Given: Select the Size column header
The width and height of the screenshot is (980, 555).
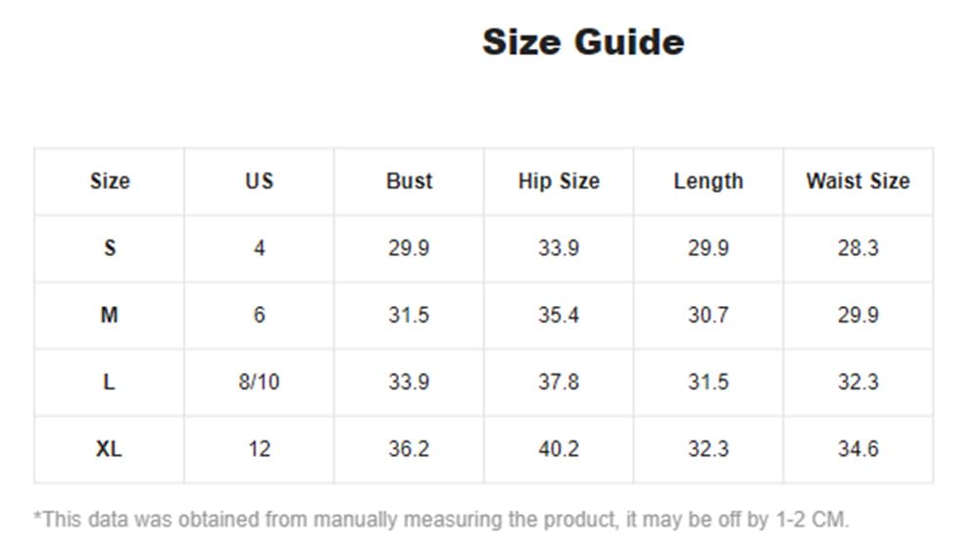Looking at the screenshot, I should coord(110,181).
